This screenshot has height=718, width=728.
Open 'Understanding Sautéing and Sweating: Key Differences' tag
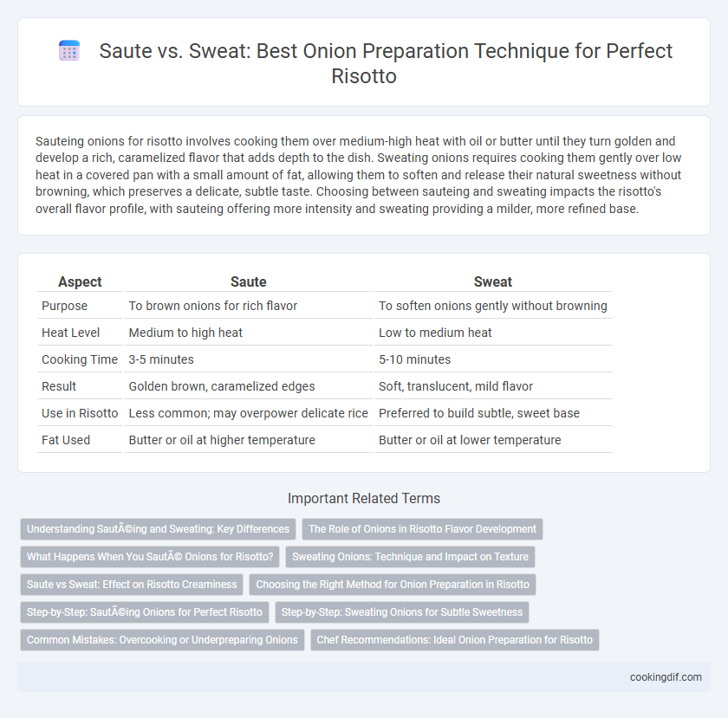(158, 529)
